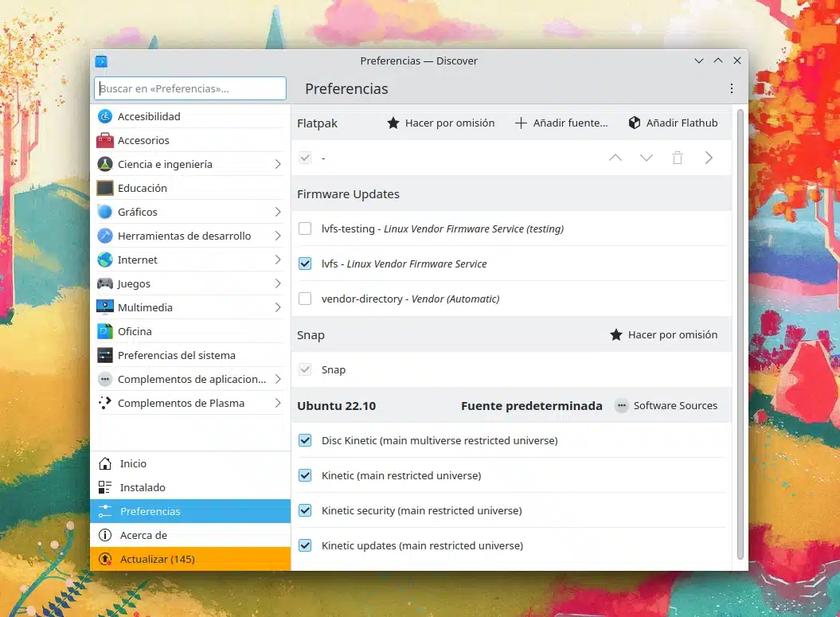This screenshot has width=840, height=617.
Task: Expand the Multimedia subcategories chevron
Action: tap(278, 307)
